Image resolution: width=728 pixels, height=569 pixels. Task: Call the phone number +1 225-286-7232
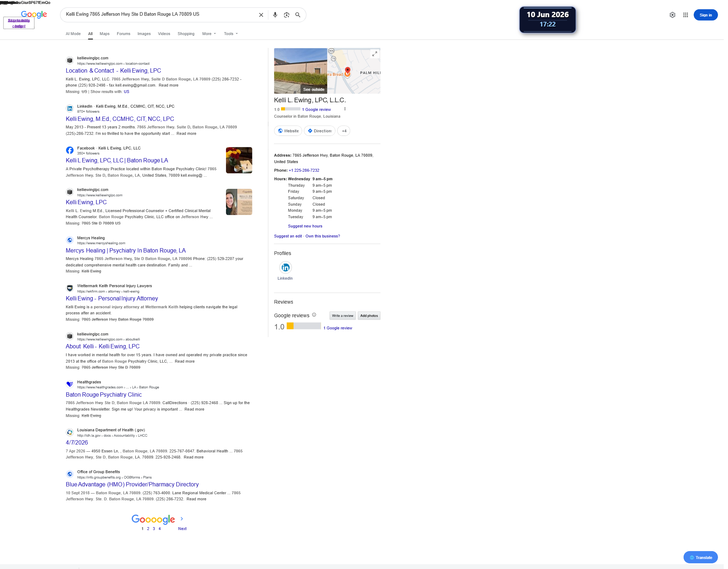(304, 170)
